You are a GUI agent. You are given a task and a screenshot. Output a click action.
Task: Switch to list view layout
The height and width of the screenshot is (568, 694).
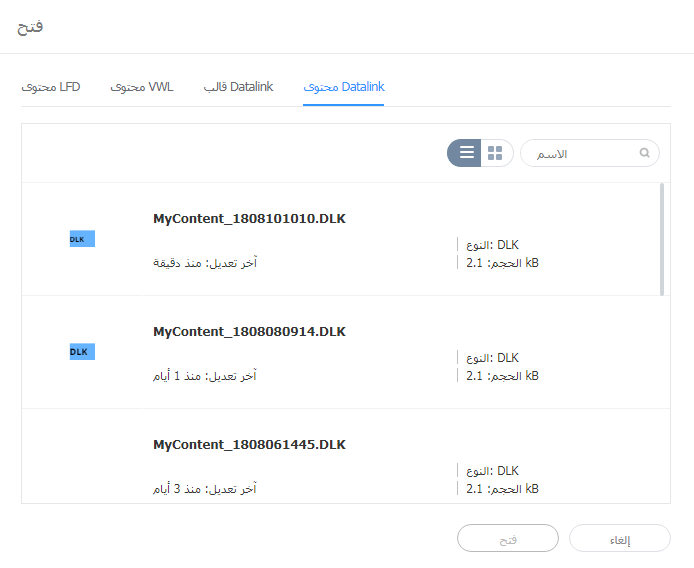click(x=466, y=153)
